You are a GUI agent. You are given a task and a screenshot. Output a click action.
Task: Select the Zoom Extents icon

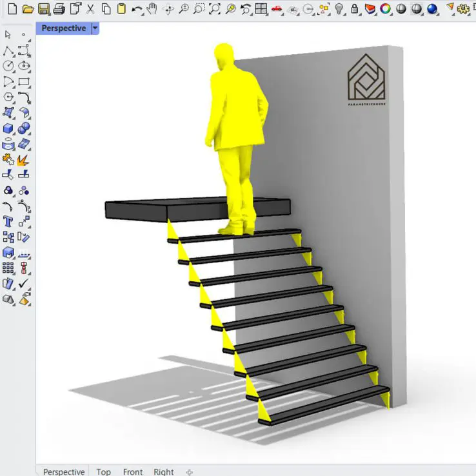(x=215, y=9)
